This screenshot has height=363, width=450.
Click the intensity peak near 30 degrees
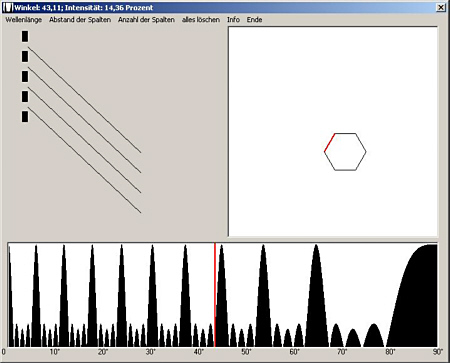tap(152, 297)
